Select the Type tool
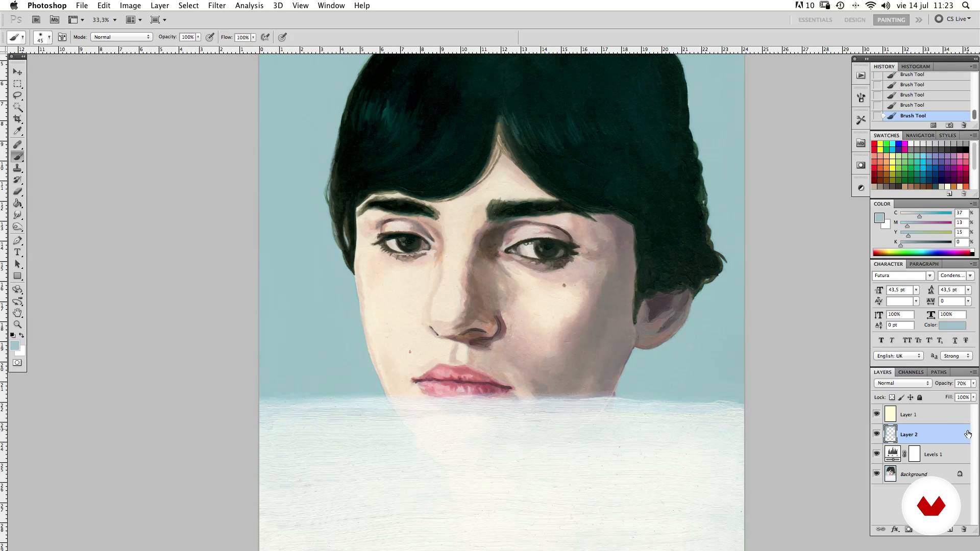Image resolution: width=980 pixels, height=551 pixels. click(x=17, y=253)
